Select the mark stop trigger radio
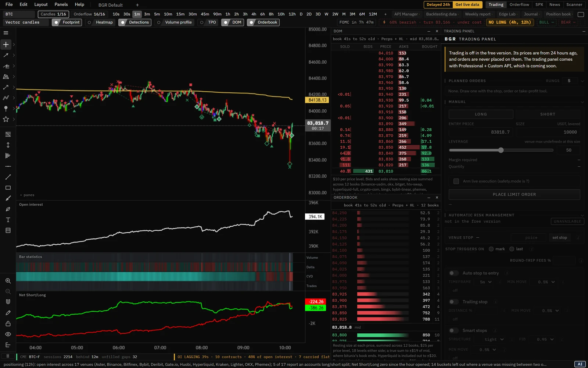The width and height of the screenshot is (588, 368). pyautogui.click(x=491, y=249)
